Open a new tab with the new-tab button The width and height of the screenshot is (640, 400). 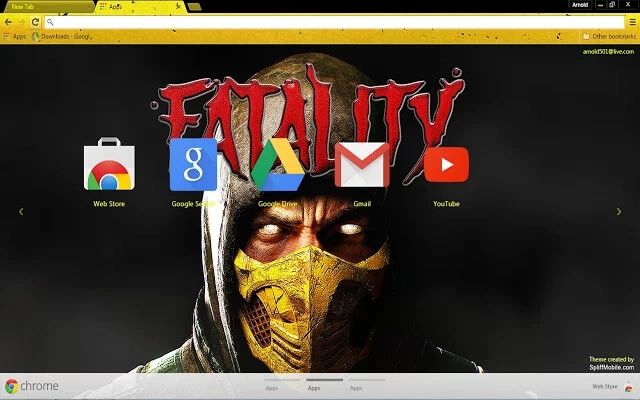[x=194, y=7]
